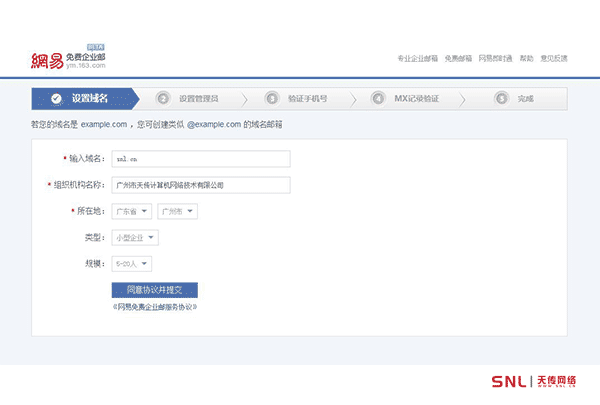Select the checkmark icon on 设置域名 step
600x405 pixels.
pos(56,99)
